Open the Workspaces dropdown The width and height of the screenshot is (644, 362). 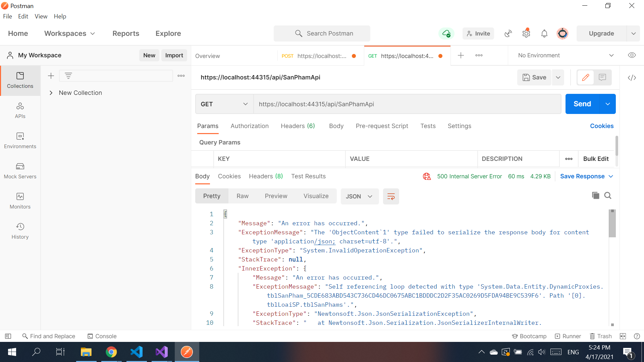(70, 34)
